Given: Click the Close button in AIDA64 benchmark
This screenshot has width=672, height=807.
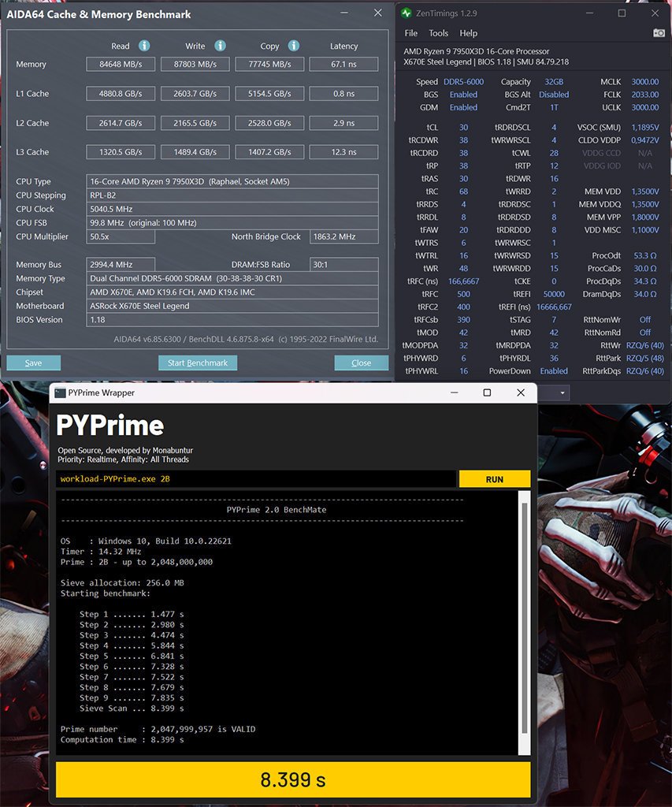Looking at the screenshot, I should point(362,363).
